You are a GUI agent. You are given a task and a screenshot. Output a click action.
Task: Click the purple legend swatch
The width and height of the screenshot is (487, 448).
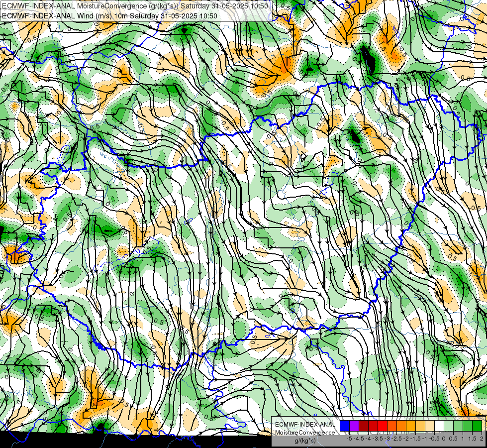pos(354,426)
